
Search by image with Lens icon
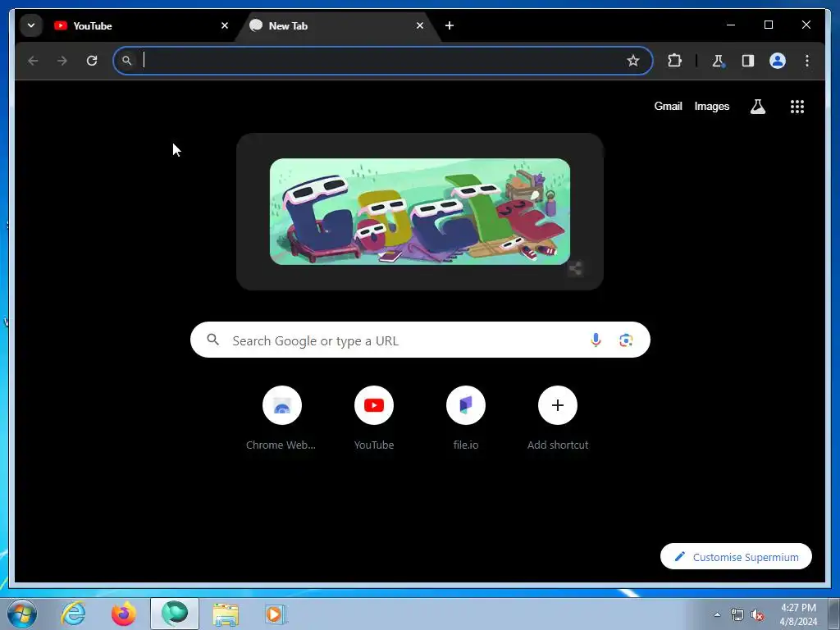click(626, 340)
